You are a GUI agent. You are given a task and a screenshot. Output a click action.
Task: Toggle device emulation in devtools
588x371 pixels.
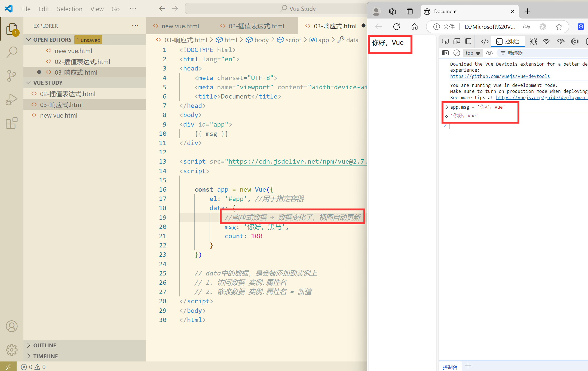pyautogui.click(x=457, y=41)
